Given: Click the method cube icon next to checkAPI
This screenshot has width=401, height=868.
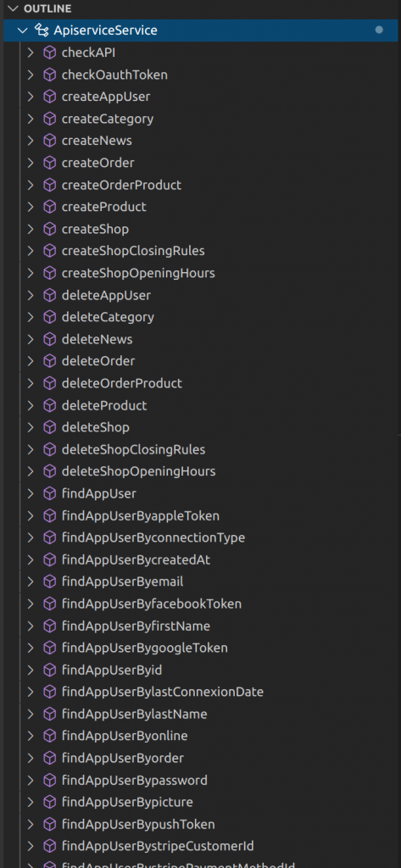Looking at the screenshot, I should pos(50,53).
